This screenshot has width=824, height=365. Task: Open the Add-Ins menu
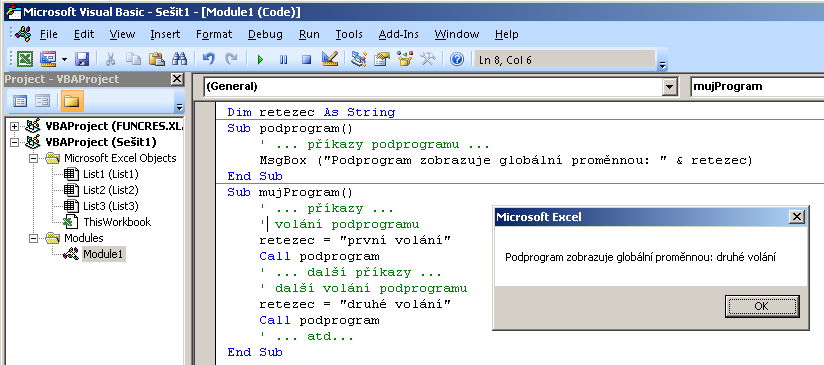[398, 34]
